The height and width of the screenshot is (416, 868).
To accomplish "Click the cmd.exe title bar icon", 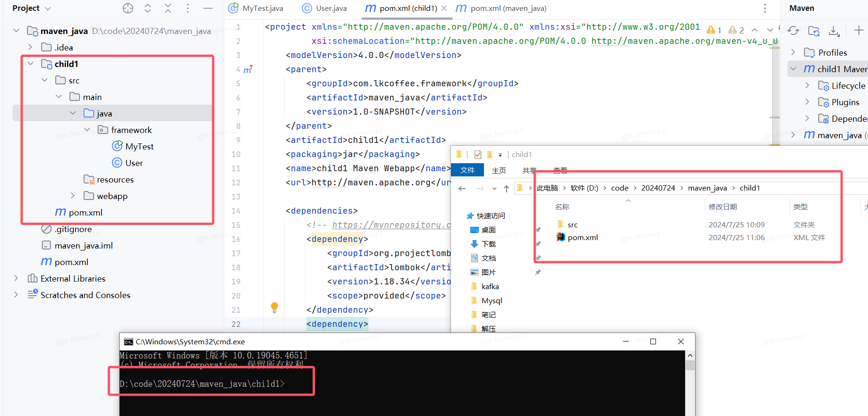I will click(128, 341).
